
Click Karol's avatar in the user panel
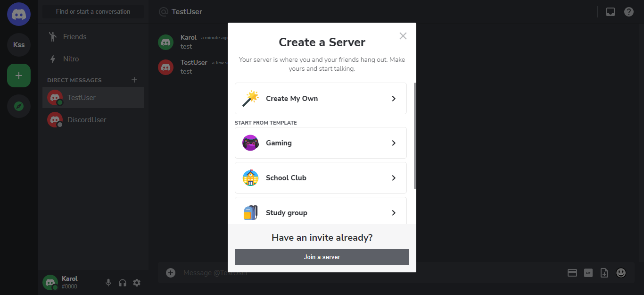click(50, 282)
